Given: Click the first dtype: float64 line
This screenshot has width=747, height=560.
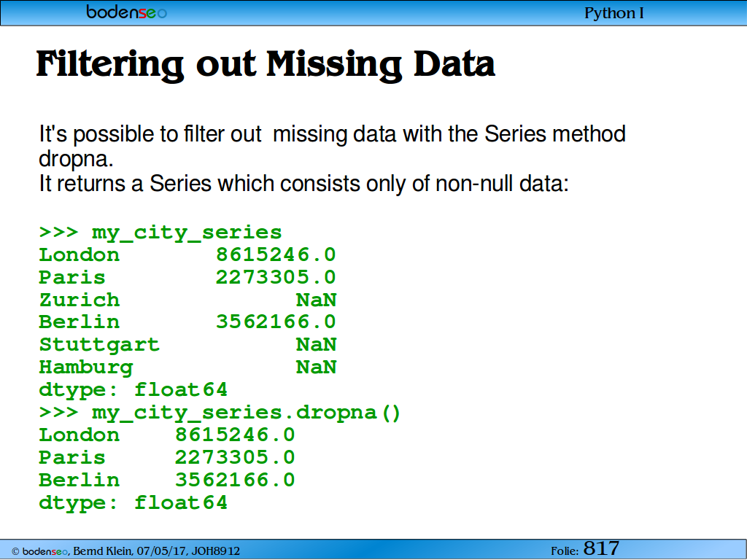Looking at the screenshot, I should [x=133, y=390].
